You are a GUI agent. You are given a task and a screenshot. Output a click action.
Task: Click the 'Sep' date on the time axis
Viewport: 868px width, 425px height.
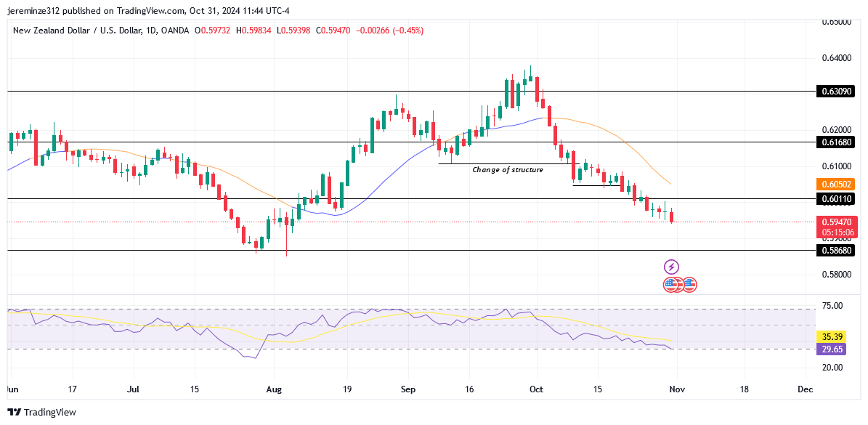click(407, 389)
